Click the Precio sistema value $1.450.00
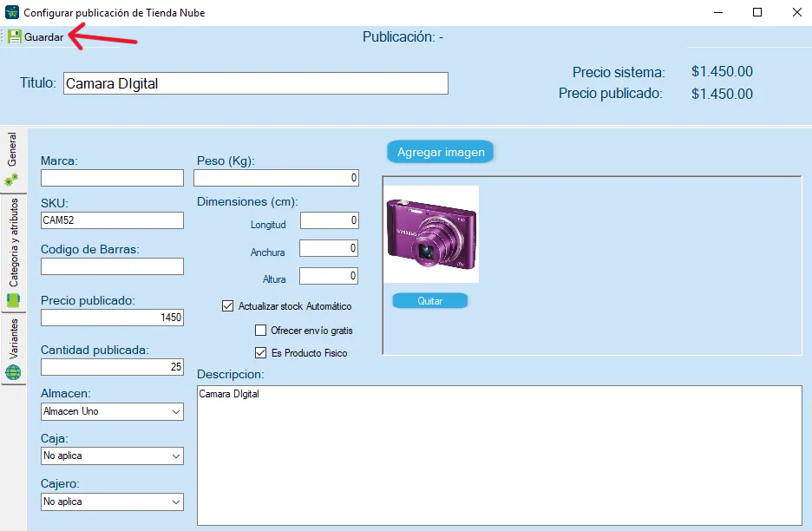 pyautogui.click(x=722, y=71)
